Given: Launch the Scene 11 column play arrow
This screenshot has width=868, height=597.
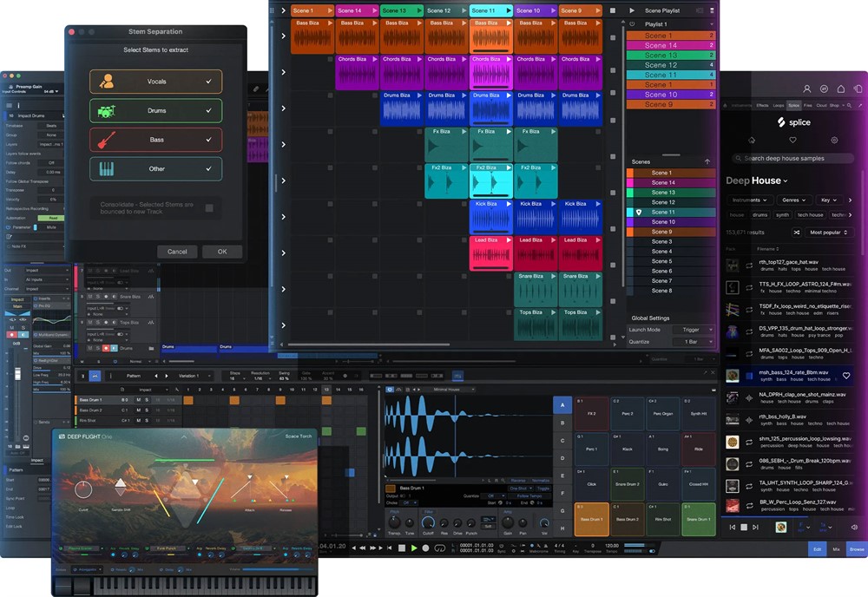Looking at the screenshot, I should (x=508, y=10).
